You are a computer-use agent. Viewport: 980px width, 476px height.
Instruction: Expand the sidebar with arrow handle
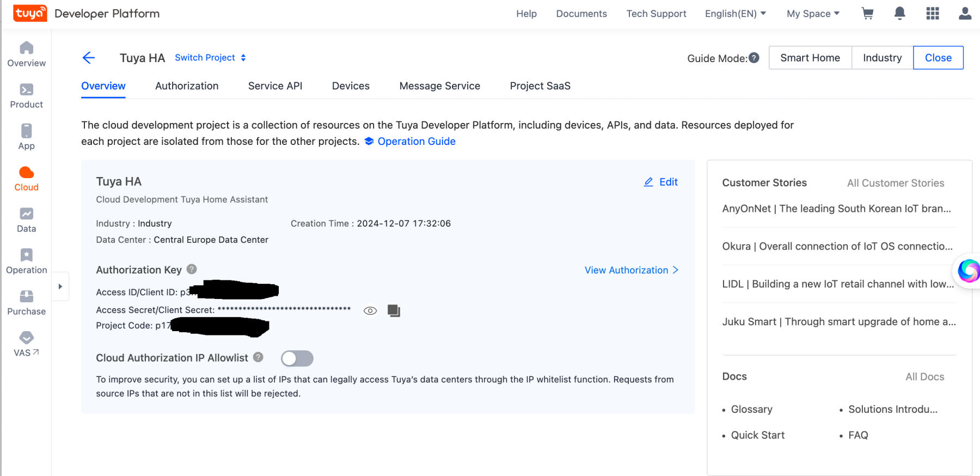pyautogui.click(x=60, y=286)
